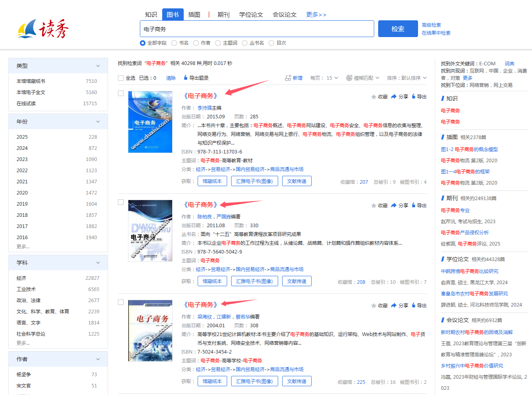Favorite the 梁海欣 book via star icon
Screen dimensions: 532x395
pos(373,306)
